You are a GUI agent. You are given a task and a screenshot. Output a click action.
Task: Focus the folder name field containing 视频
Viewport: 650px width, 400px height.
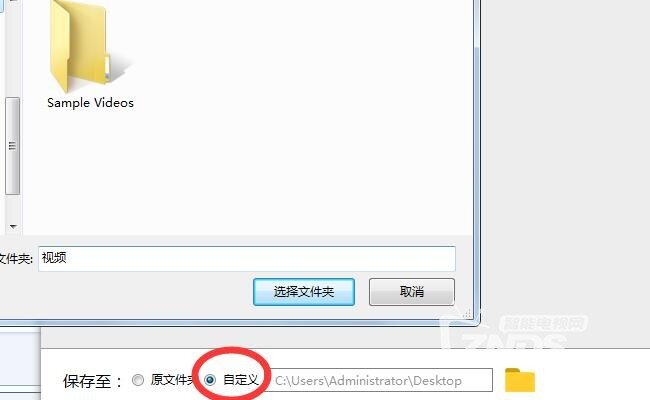(247, 259)
